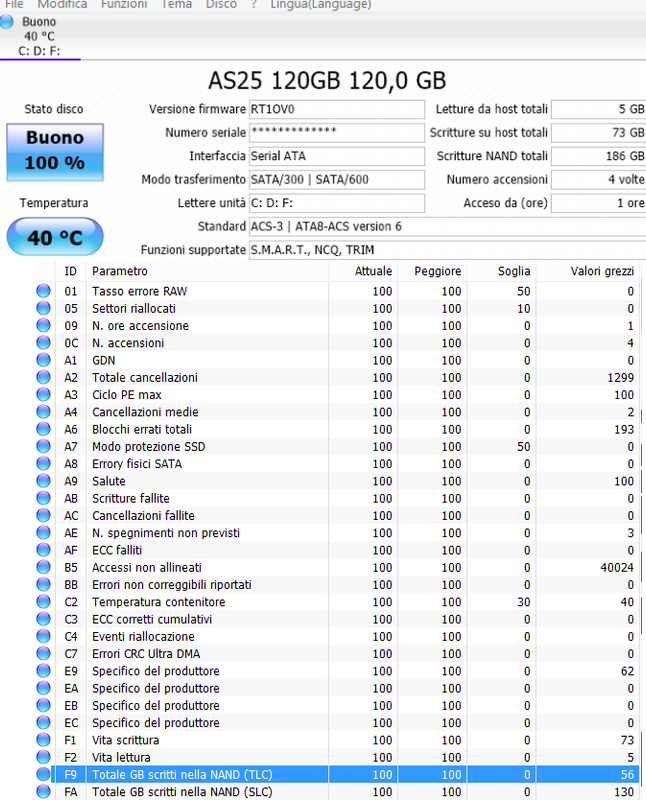This screenshot has width=646, height=800.
Task: Click the Versione firmware field RT1OV0
Action: click(337, 109)
